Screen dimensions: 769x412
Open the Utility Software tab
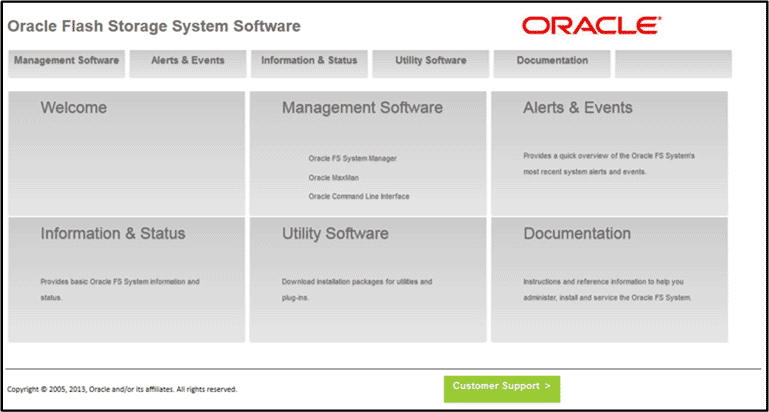[431, 63]
